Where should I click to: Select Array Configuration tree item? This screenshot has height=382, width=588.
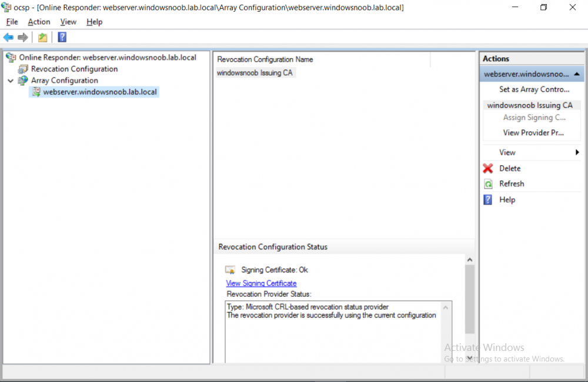pyautogui.click(x=65, y=81)
